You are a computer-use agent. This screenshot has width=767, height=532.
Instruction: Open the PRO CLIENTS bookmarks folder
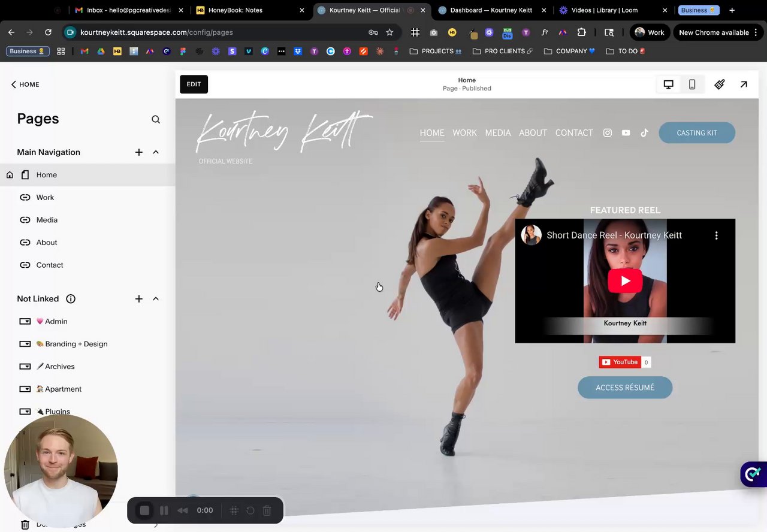(503, 52)
